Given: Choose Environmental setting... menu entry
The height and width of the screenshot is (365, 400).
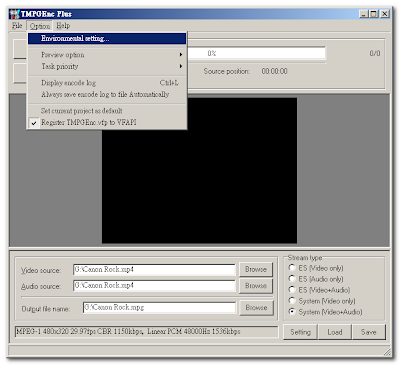Looking at the screenshot, I should click(x=107, y=38).
